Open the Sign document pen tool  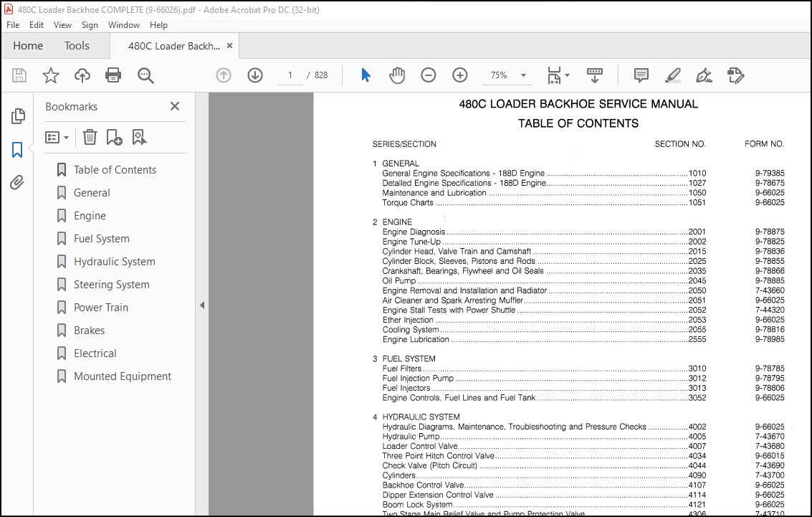(704, 75)
